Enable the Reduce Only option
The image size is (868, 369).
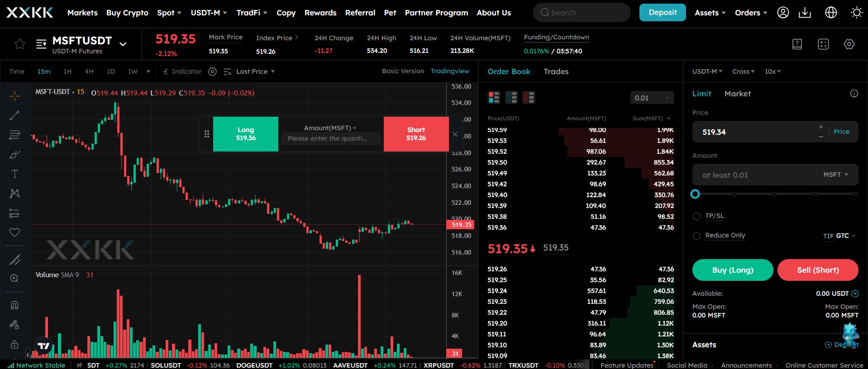(x=696, y=236)
